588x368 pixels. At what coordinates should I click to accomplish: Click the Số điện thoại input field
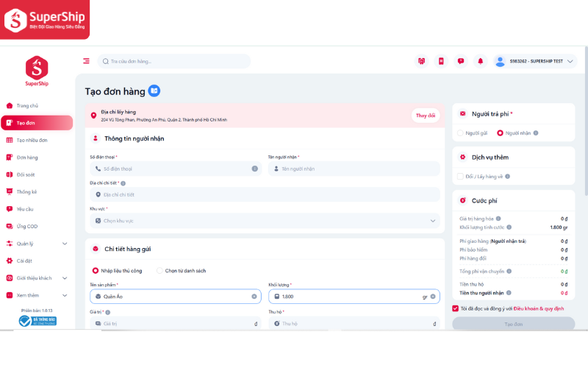[x=176, y=169]
